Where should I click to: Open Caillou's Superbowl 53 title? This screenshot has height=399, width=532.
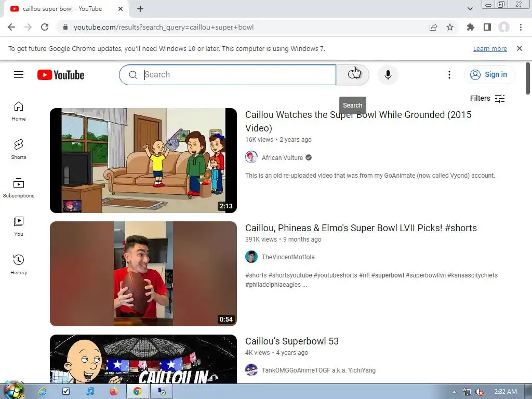(292, 341)
